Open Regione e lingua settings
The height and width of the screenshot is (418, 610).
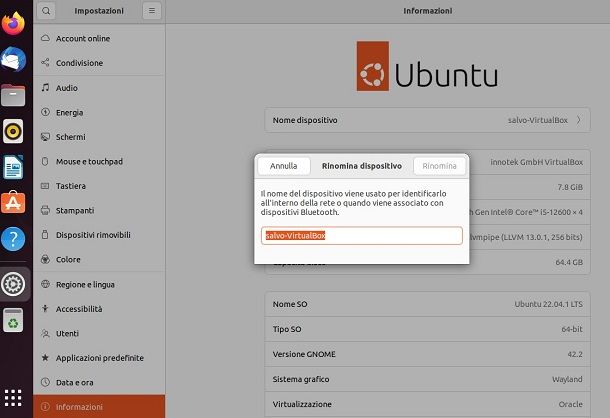click(x=99, y=284)
